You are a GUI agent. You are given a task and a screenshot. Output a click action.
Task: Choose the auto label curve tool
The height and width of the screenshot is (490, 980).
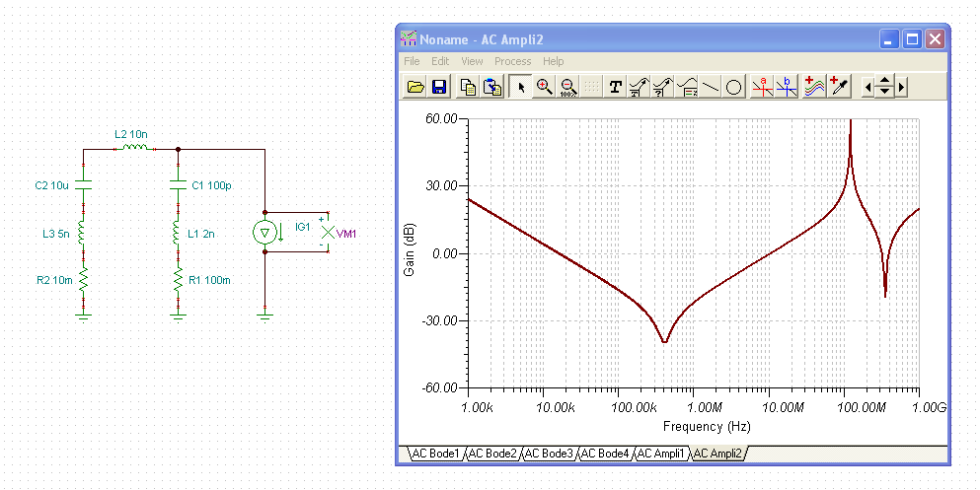(639, 87)
